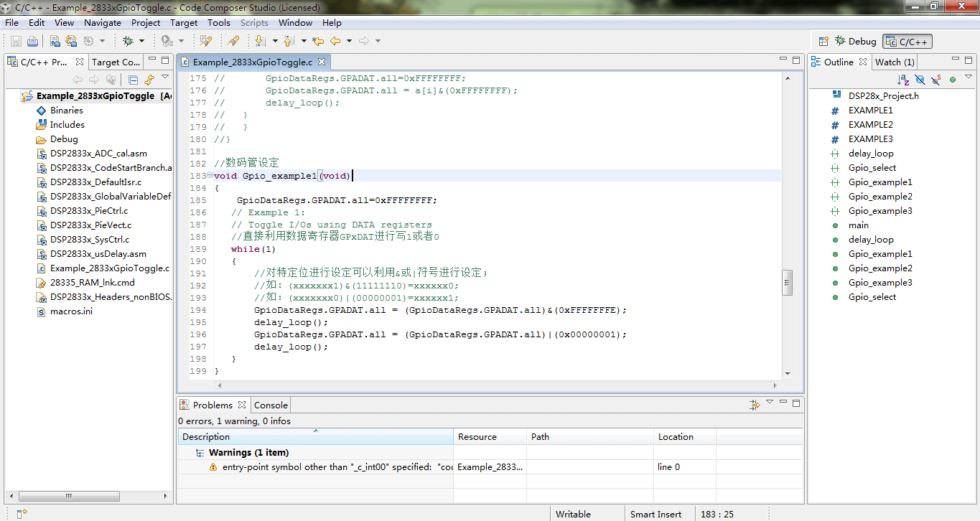Open dropdown arrow next to Debug icon

coord(141,41)
